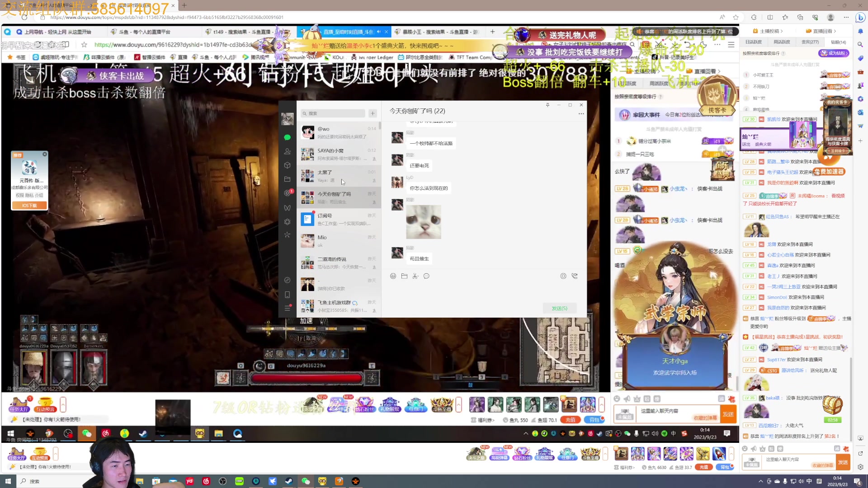Open the @wo conversation in WeChat
This screenshot has width=868, height=488.
point(339,132)
